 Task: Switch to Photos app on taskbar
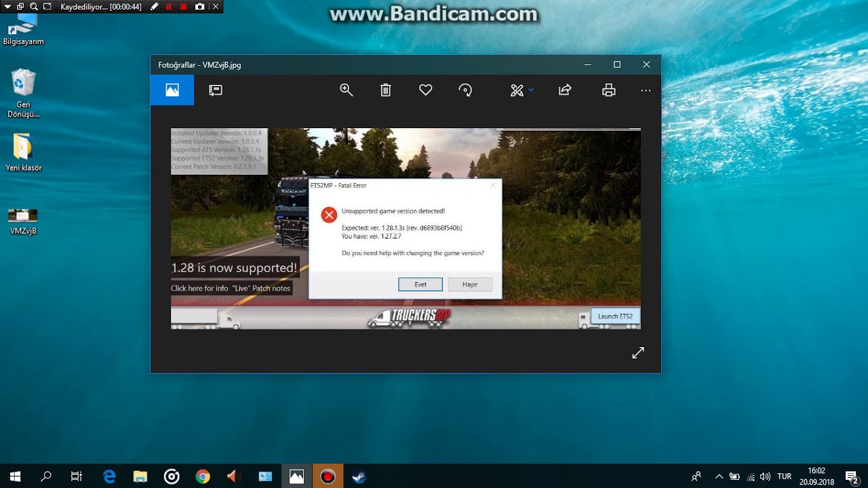tap(296, 476)
